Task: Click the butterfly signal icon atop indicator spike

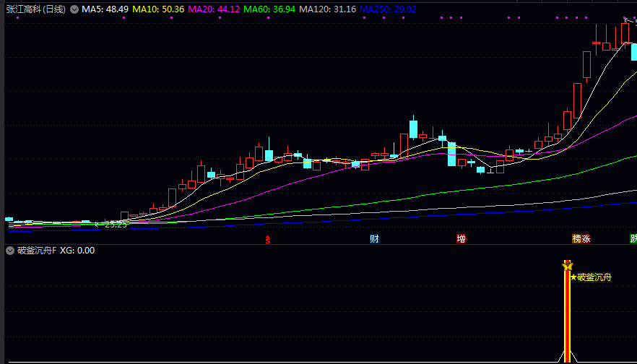Action: point(567,267)
